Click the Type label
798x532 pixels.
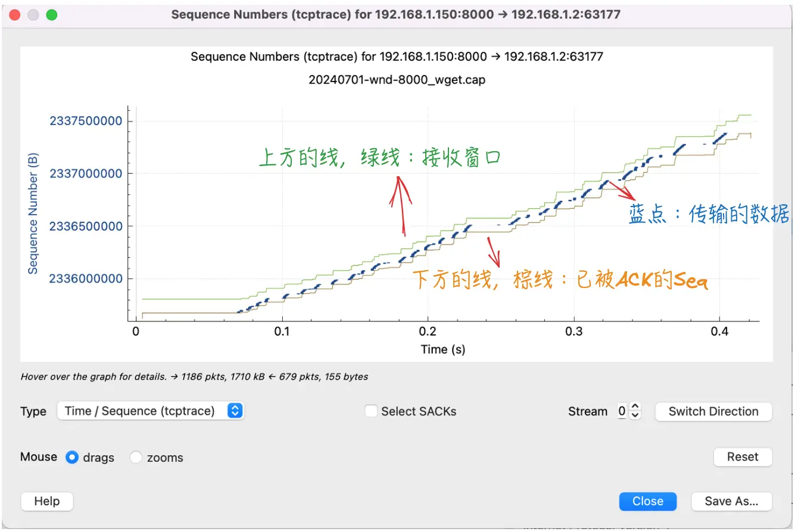pos(33,411)
